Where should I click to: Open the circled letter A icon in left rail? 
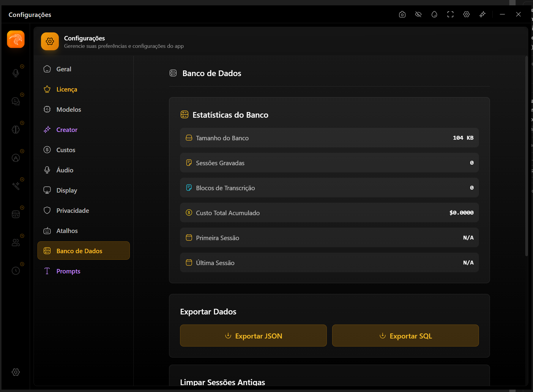coord(16,158)
